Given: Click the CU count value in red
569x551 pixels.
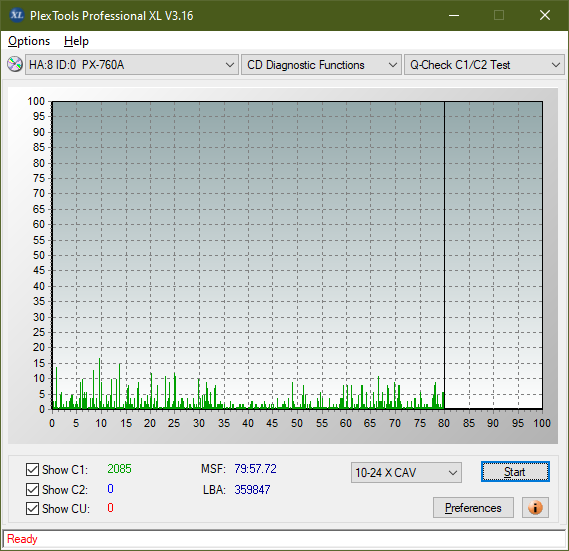Looking at the screenshot, I should [110, 507].
